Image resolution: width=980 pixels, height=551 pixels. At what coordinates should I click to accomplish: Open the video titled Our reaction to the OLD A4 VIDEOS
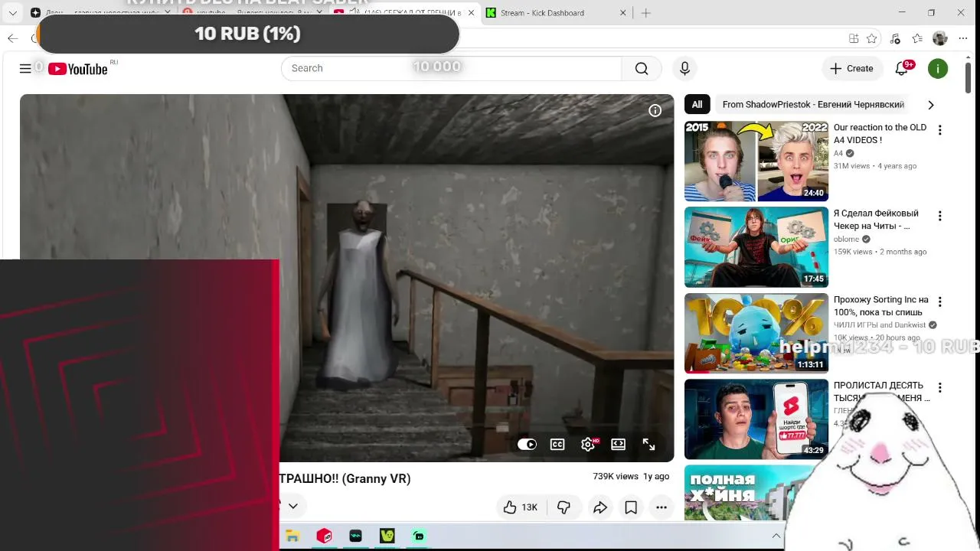pos(880,134)
